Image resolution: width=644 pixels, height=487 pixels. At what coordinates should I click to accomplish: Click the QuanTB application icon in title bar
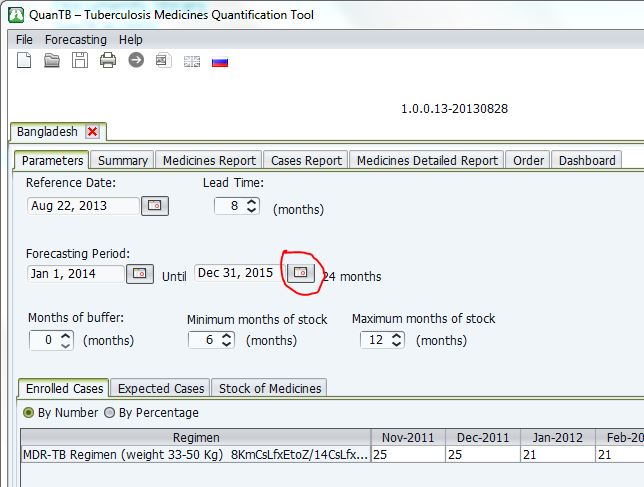[16, 15]
